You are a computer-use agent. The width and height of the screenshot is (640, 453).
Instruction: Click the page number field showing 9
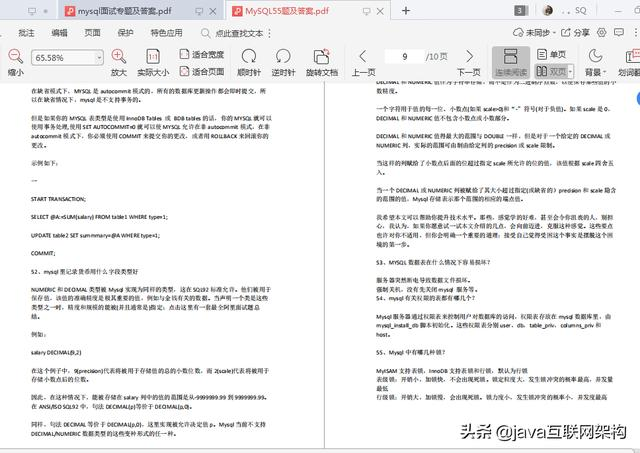click(404, 56)
